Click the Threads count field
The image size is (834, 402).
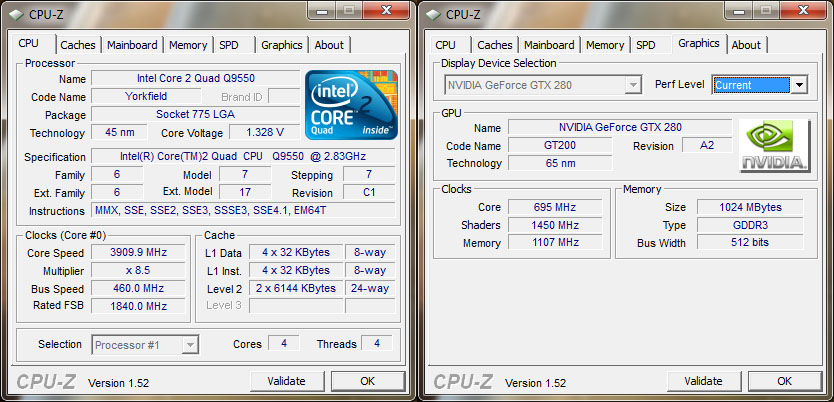pos(377,344)
